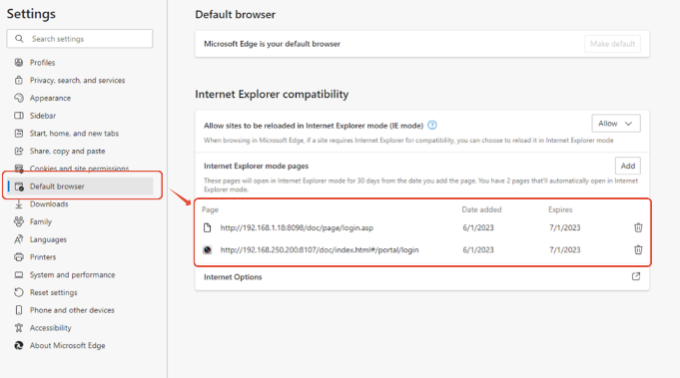Click the Make default button
Image resolution: width=680 pixels, height=378 pixels.
[x=612, y=44]
